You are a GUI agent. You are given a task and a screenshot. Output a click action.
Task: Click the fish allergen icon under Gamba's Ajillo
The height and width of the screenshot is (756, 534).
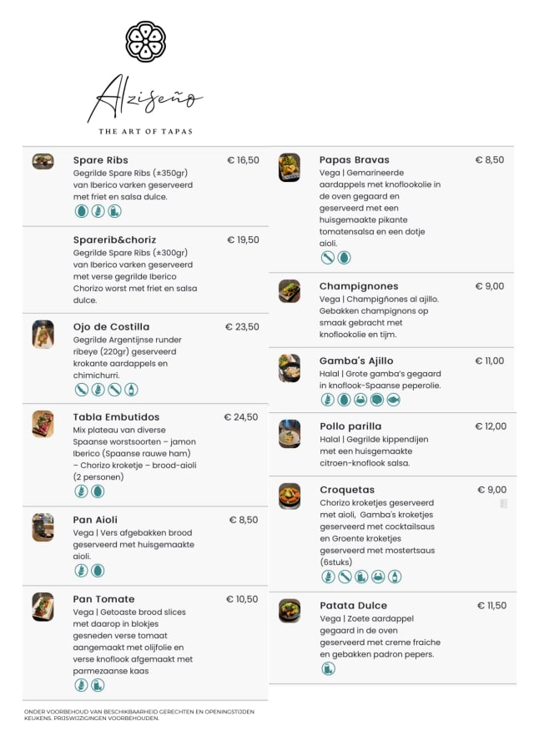tap(394, 400)
